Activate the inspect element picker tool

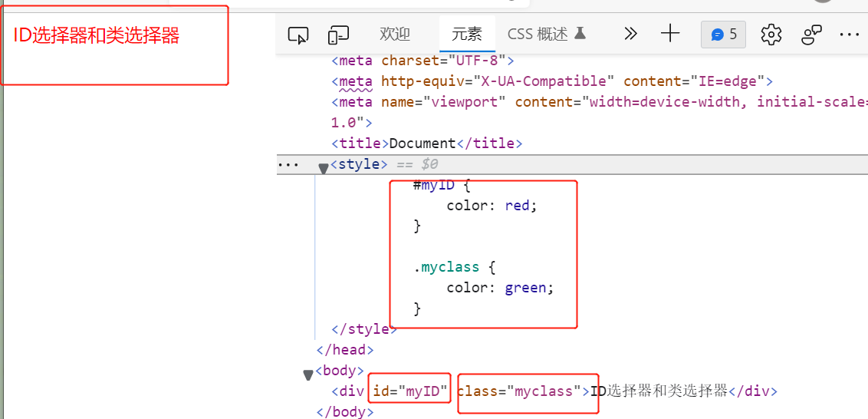pos(298,35)
